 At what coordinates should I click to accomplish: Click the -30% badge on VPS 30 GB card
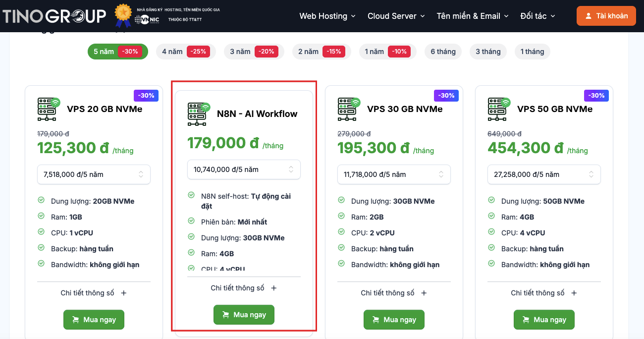coord(446,96)
